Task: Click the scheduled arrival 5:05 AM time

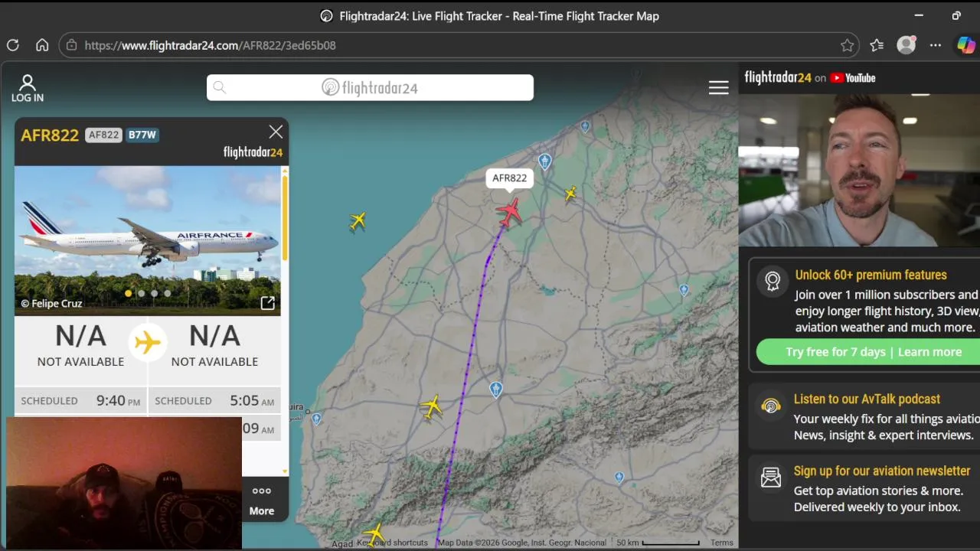Action: [x=252, y=400]
